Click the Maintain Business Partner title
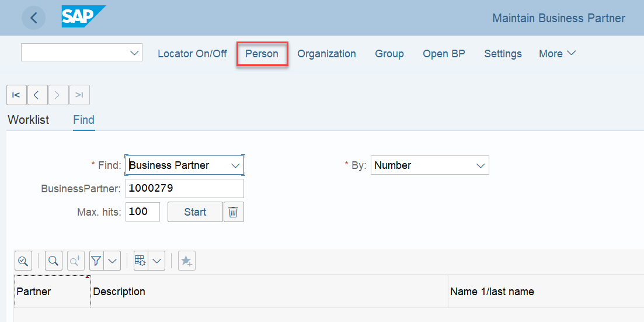The width and height of the screenshot is (644, 322). 559,19
